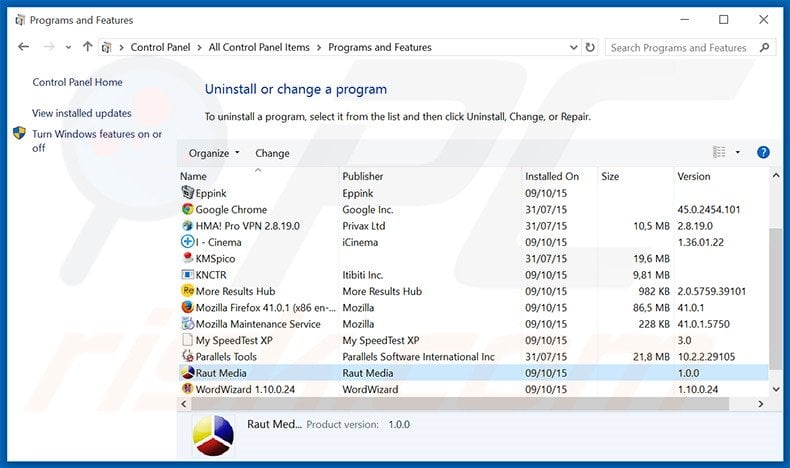Sort by Version column header
The height and width of the screenshot is (468, 790).
(720, 176)
